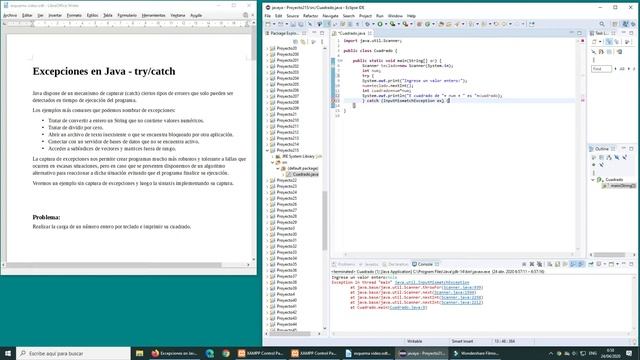Screen dimensions: 640x360
Task: Open Herramientas menu in LibreOffice Writer
Action: coord(153,15)
